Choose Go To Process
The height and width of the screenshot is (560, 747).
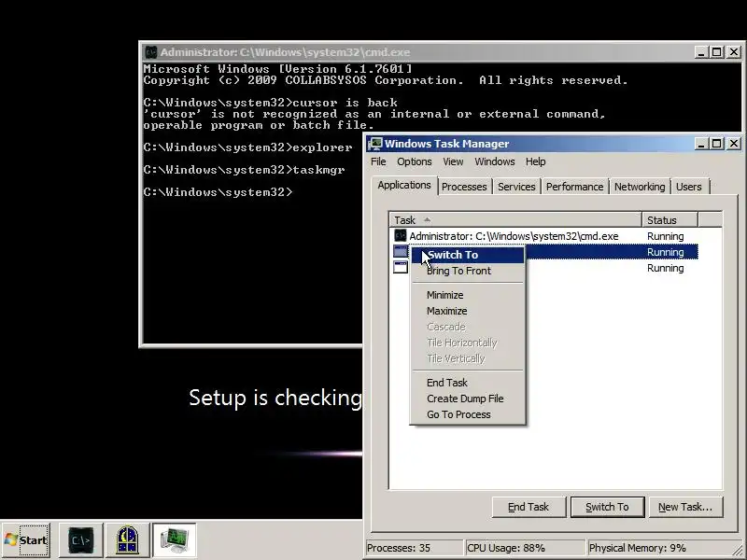click(468, 414)
